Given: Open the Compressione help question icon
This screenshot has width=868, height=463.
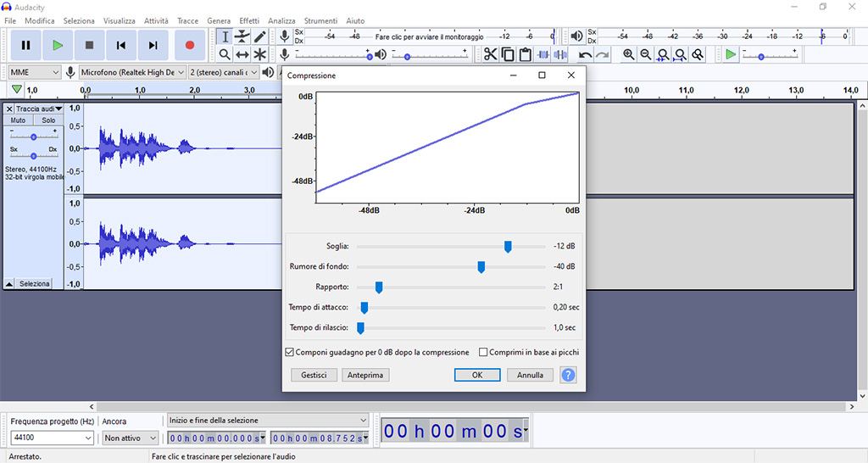Looking at the screenshot, I should tap(568, 375).
